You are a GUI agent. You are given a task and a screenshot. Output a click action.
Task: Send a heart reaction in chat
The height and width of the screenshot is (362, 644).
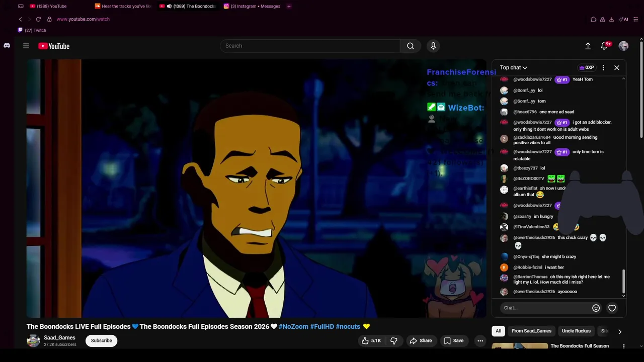612,308
